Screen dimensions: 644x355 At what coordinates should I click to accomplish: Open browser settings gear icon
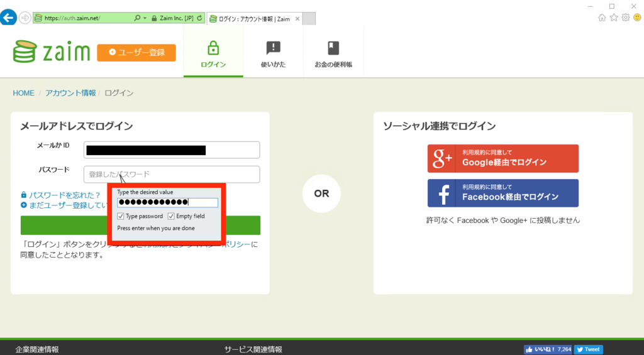click(x=626, y=18)
